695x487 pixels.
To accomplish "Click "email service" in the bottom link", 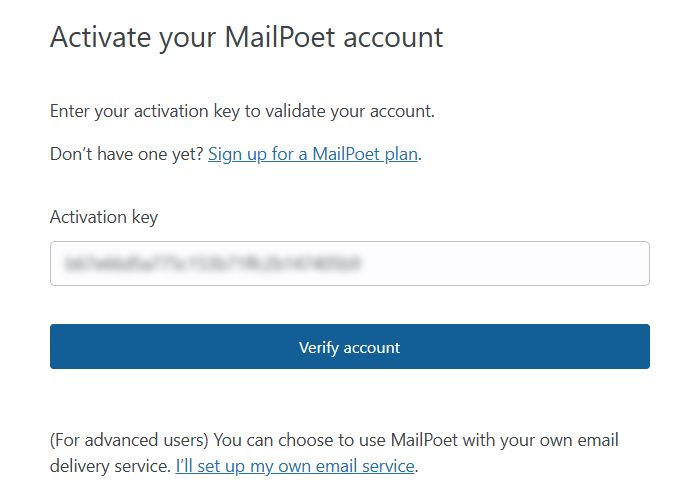I will pyautogui.click(x=364, y=465).
